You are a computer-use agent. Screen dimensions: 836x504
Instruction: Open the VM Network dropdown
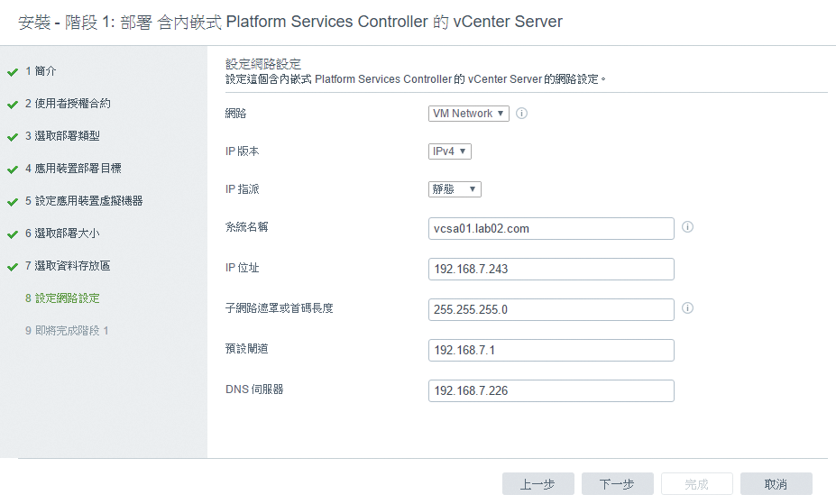[x=469, y=114]
